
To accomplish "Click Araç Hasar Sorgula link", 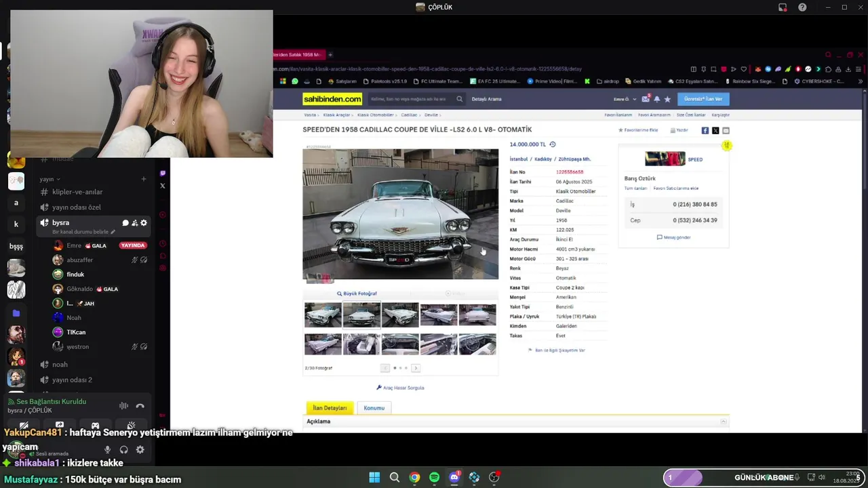I will (400, 388).
